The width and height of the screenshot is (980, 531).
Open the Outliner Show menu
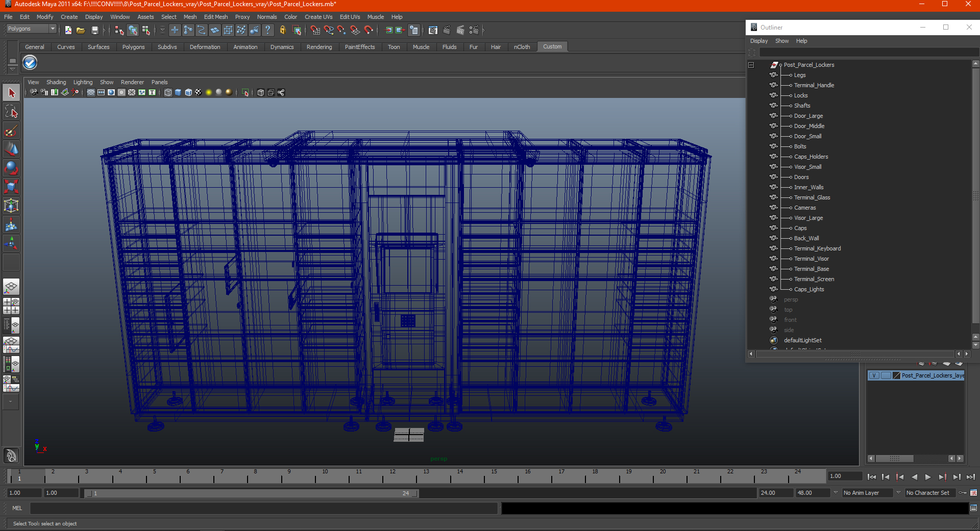click(782, 41)
